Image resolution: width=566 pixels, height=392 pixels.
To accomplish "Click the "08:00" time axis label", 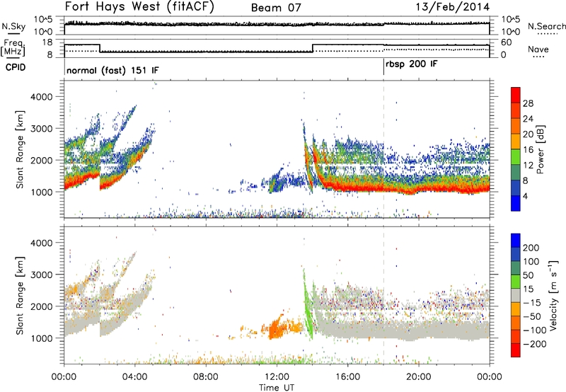I will point(206,377).
